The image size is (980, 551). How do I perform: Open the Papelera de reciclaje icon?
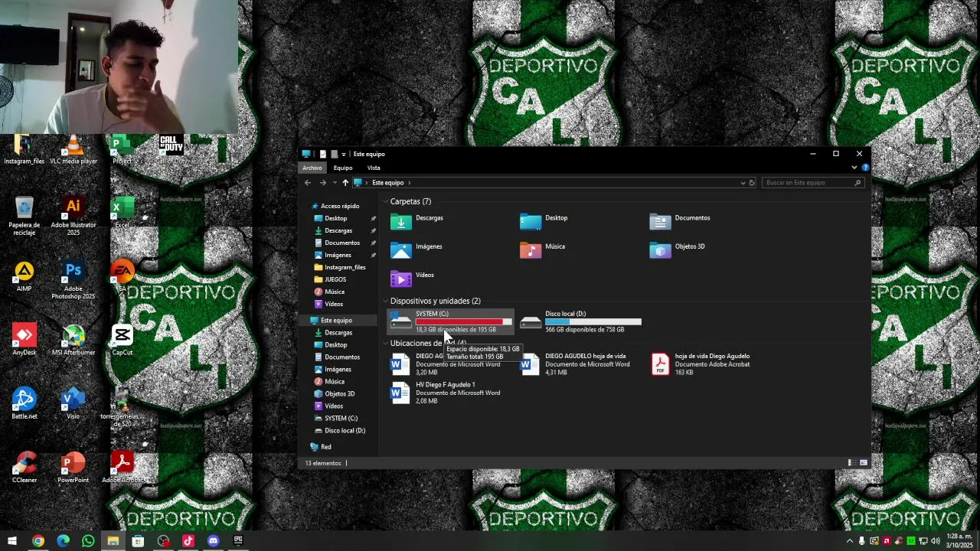(24, 215)
